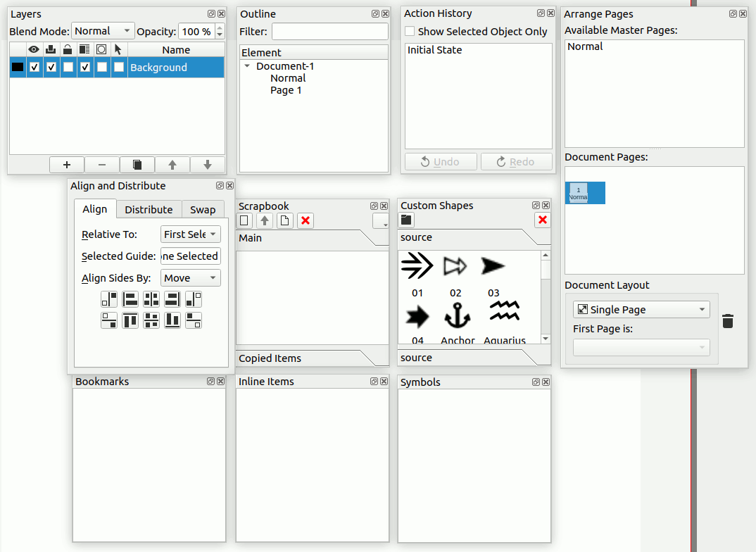Open the Swap tab
This screenshot has height=552, width=756.
203,210
